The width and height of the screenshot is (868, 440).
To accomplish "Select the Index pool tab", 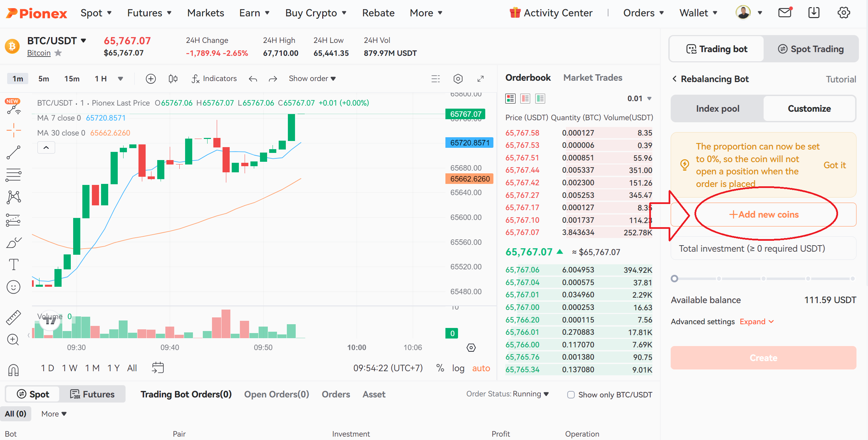I will (x=718, y=109).
